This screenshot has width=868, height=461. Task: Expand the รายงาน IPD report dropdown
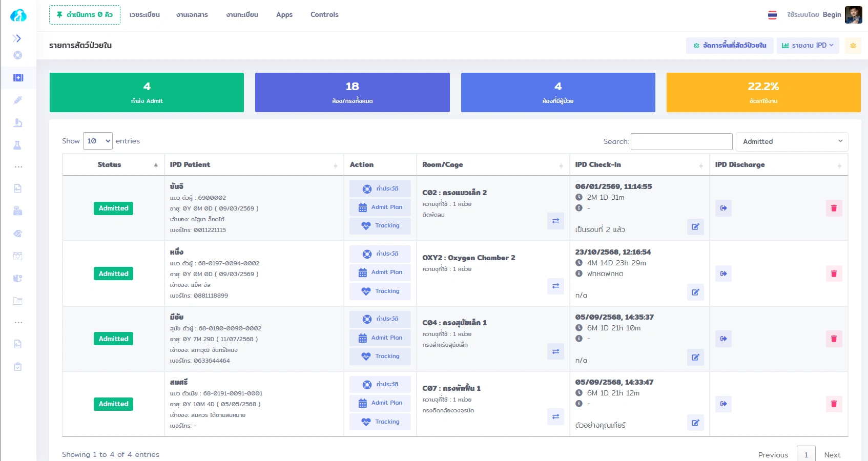click(x=808, y=46)
